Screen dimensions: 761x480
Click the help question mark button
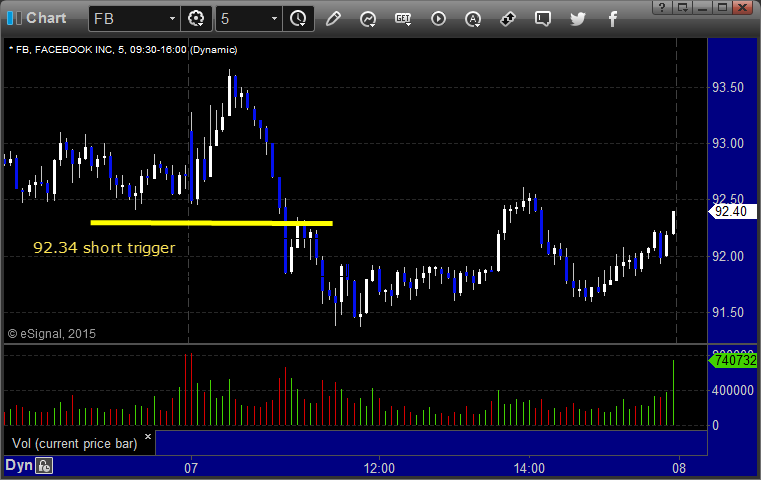[x=662, y=7]
